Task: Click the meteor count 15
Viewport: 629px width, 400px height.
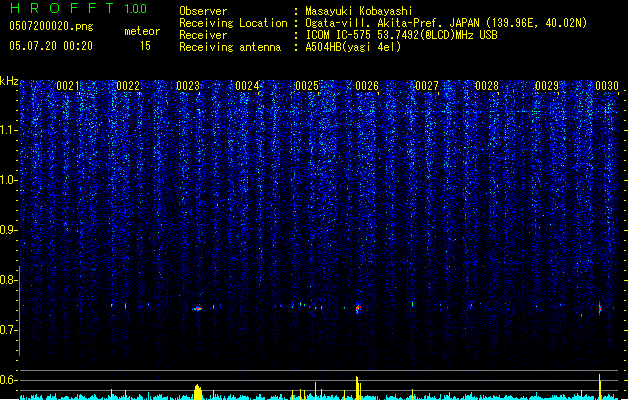Action: 145,46
